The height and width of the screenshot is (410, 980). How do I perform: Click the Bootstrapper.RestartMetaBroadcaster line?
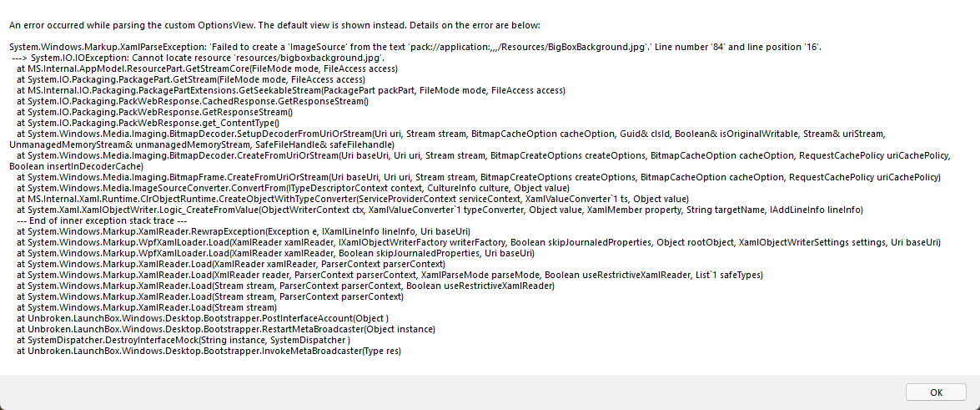(x=226, y=329)
